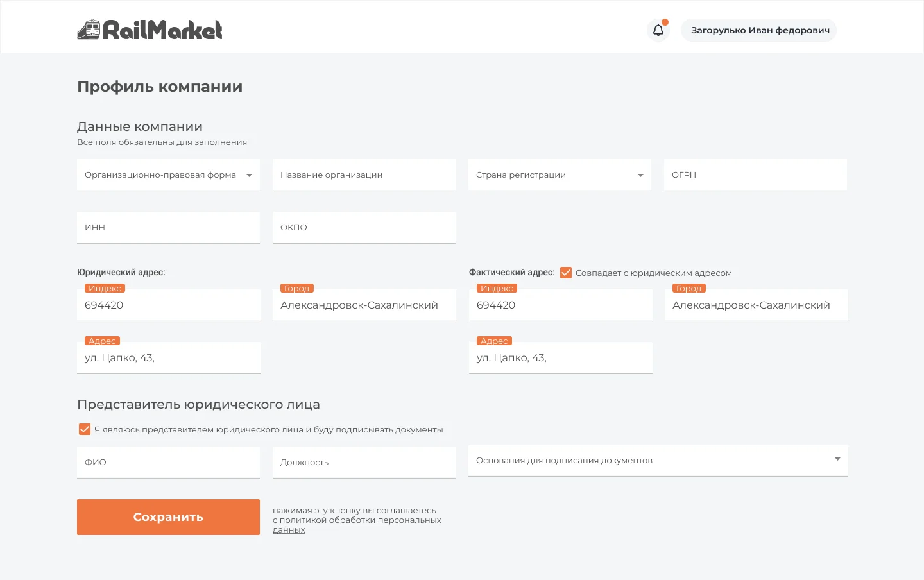Open notifications bell icon
The image size is (924, 580).
point(658,30)
